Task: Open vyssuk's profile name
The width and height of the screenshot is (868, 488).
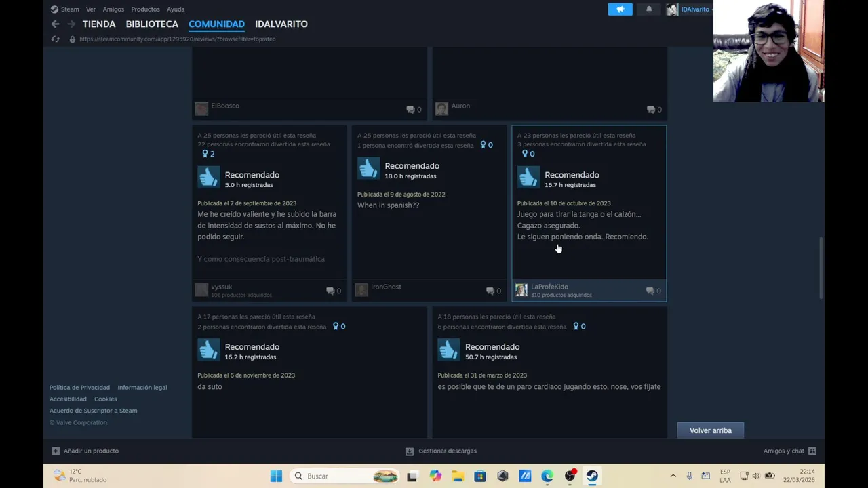Action: pyautogui.click(x=221, y=287)
